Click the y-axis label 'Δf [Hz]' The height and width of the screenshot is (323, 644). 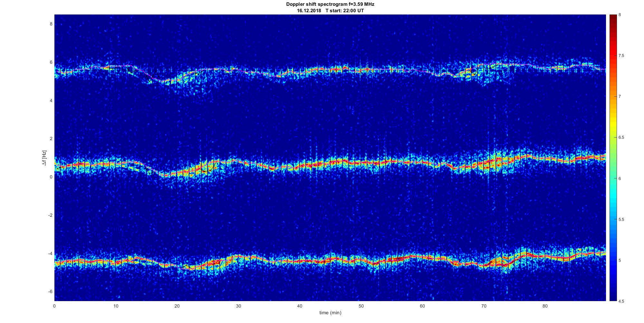click(44, 158)
